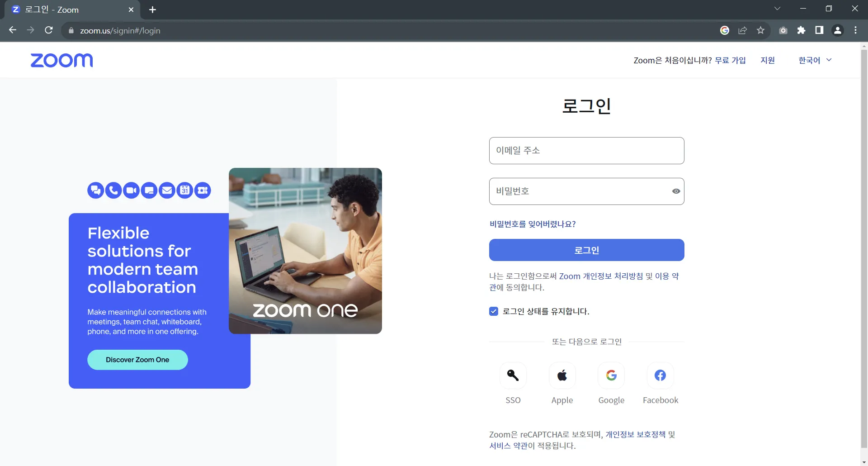Click the Discover Zoom One button
868x466 pixels.
137,360
